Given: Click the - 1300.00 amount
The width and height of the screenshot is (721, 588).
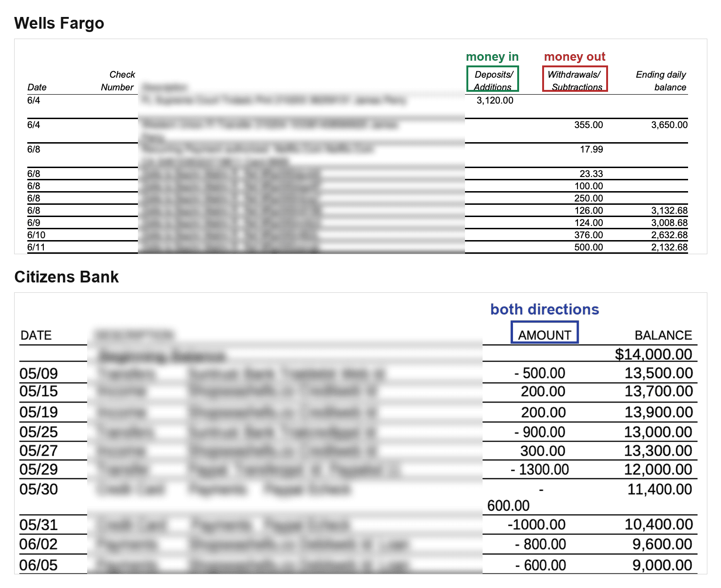Looking at the screenshot, I should pyautogui.click(x=540, y=469).
